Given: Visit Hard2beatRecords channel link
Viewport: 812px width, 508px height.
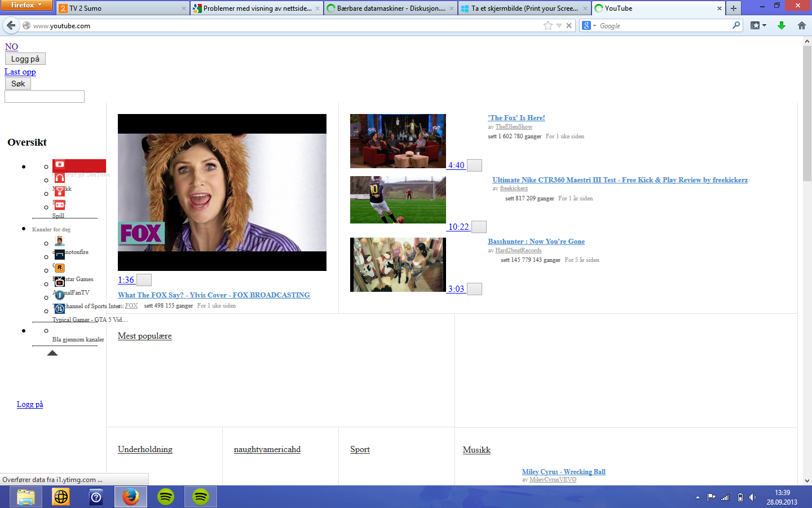Looking at the screenshot, I should click(x=518, y=251).
